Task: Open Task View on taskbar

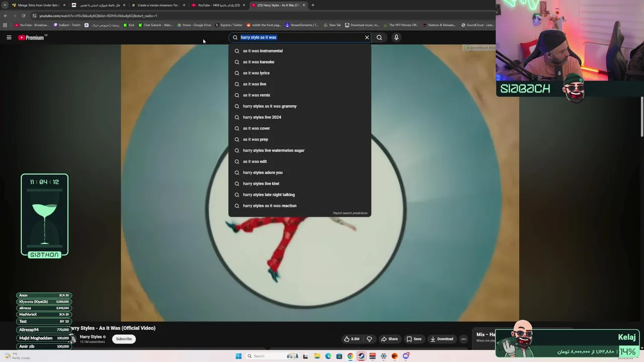Action: [305, 356]
